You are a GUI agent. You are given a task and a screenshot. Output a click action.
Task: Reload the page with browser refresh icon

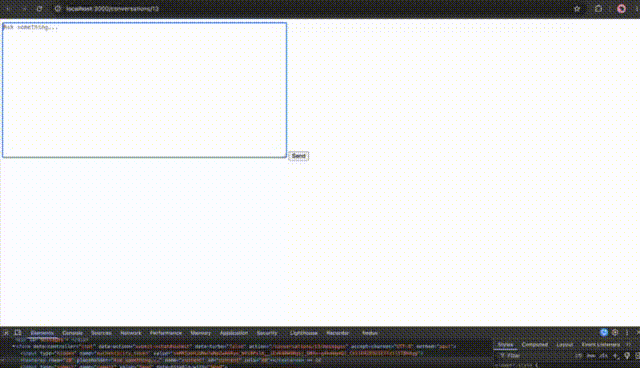pyautogui.click(x=39, y=9)
